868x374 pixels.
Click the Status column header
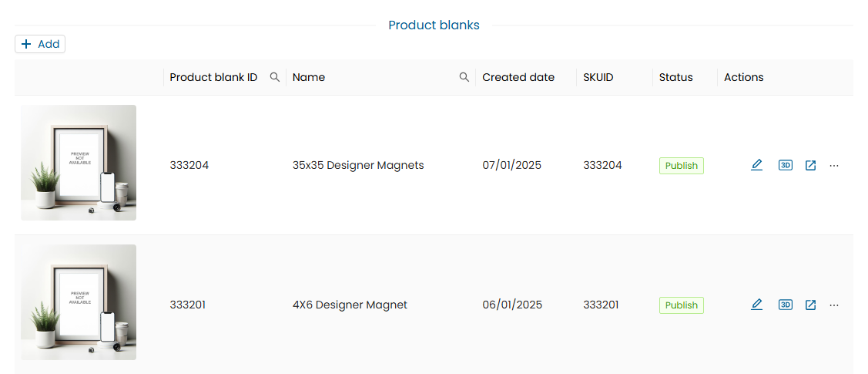pyautogui.click(x=675, y=77)
